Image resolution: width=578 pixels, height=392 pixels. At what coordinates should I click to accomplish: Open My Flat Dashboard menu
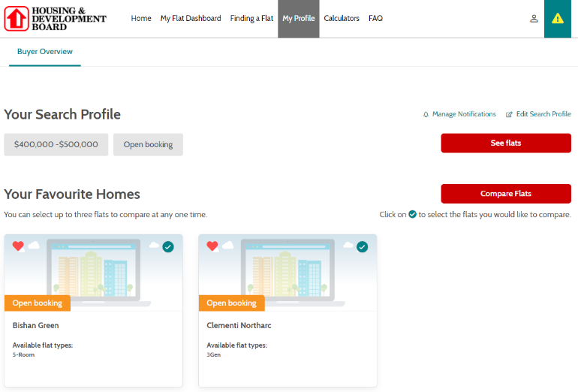191,19
